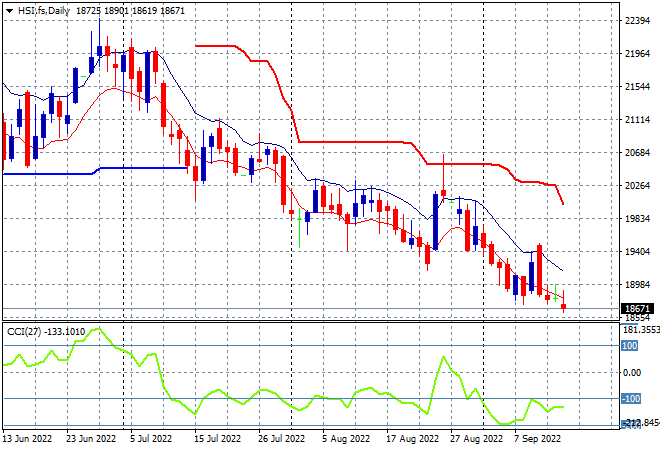This screenshot has width=660, height=450.
Task: Click the CCI -100 level marker
Action: 630,399
